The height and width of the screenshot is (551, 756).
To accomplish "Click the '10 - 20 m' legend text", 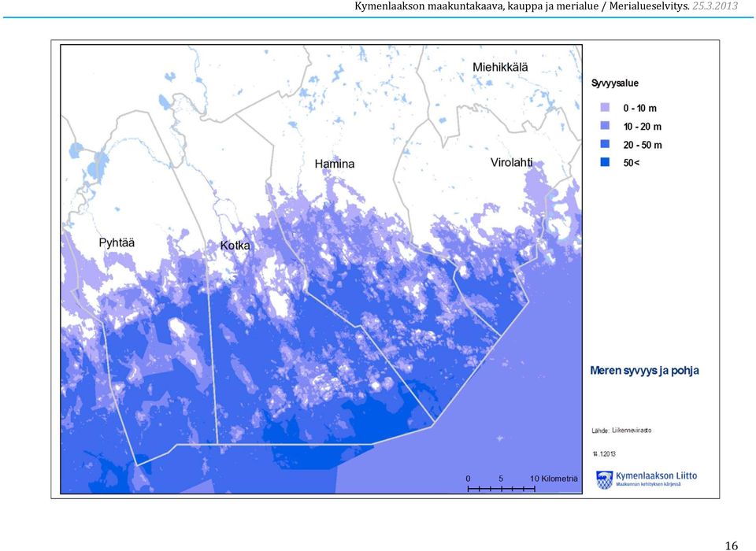I will click(643, 126).
